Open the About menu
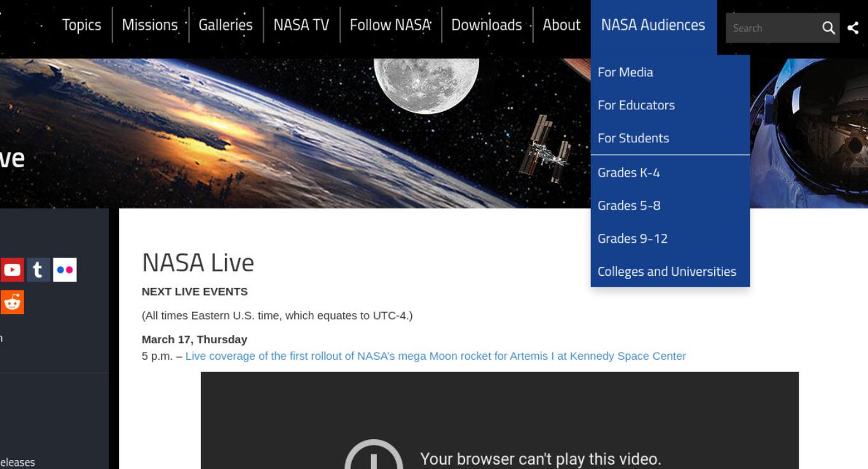868x469 pixels. coord(562,25)
